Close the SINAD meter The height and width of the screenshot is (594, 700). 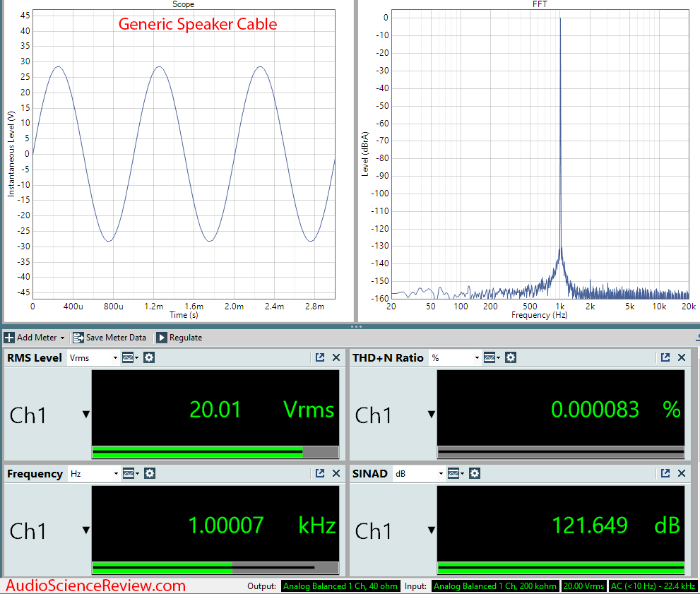[682, 473]
